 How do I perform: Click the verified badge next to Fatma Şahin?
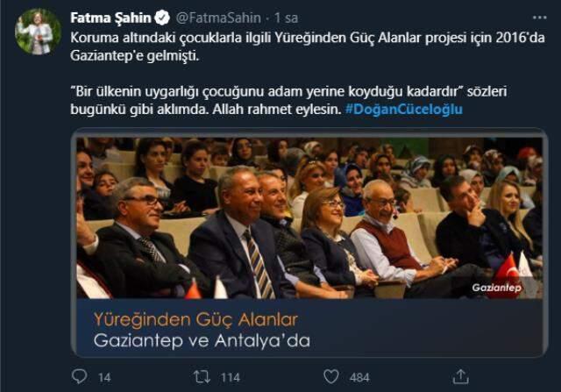pos(162,18)
